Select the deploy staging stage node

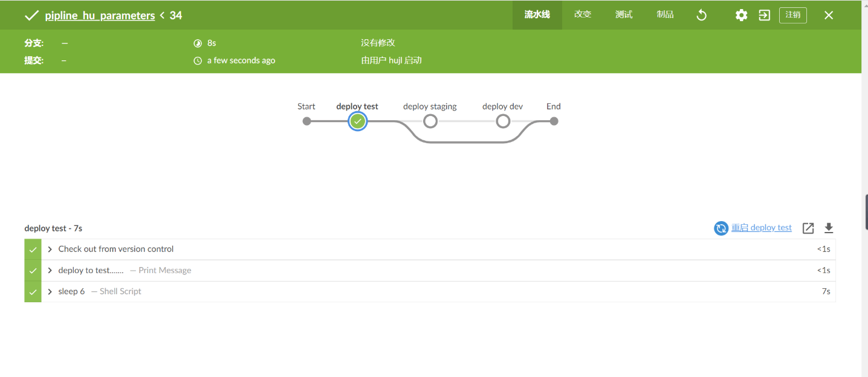tap(430, 121)
